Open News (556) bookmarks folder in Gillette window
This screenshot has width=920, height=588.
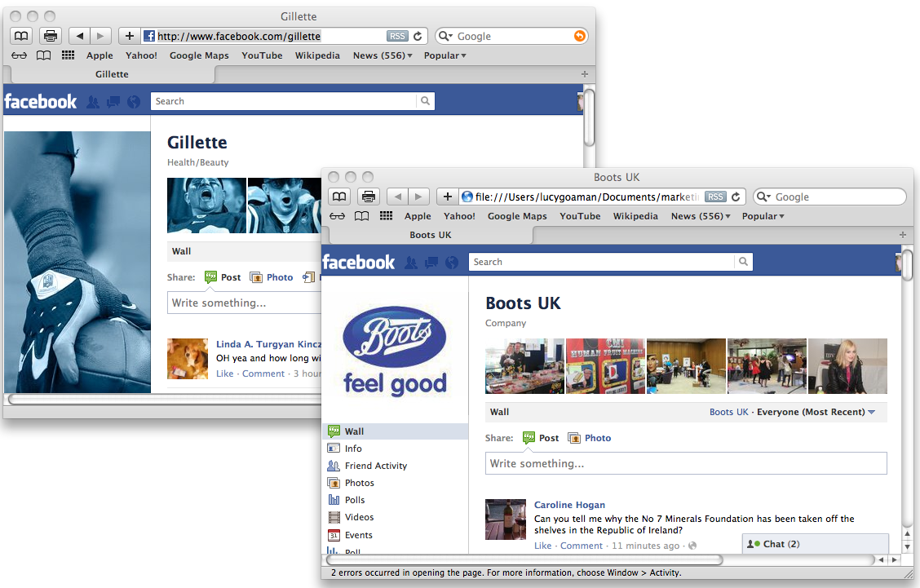(383, 55)
